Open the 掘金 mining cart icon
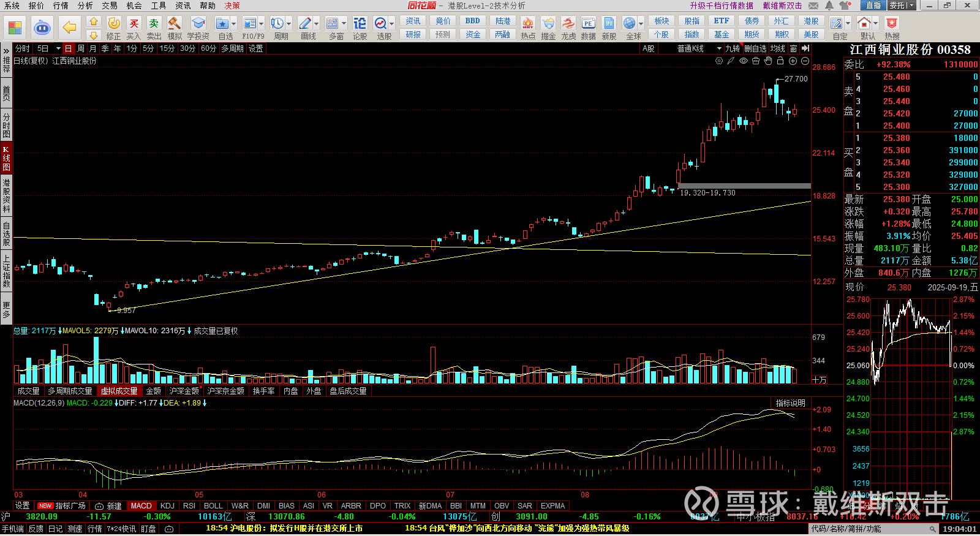 [x=548, y=23]
